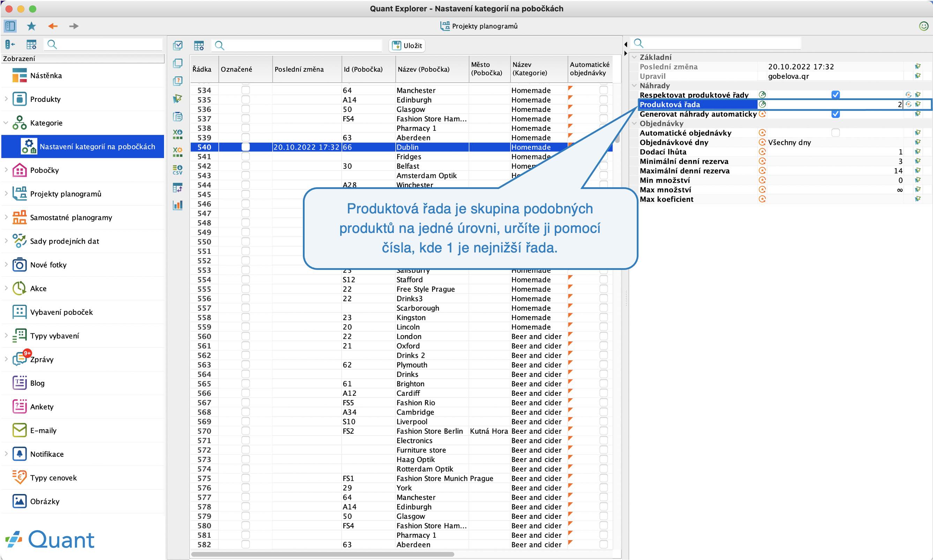Viewport: 933px width, 560px height.
Task: Collapse the Kategorie tree node
Action: [6, 123]
